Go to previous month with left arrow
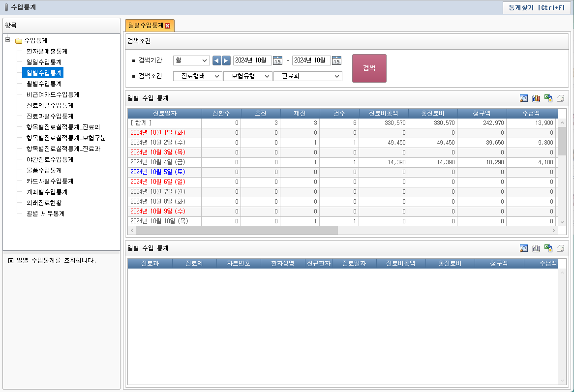Screen dimensions: 574x392 pos(216,60)
